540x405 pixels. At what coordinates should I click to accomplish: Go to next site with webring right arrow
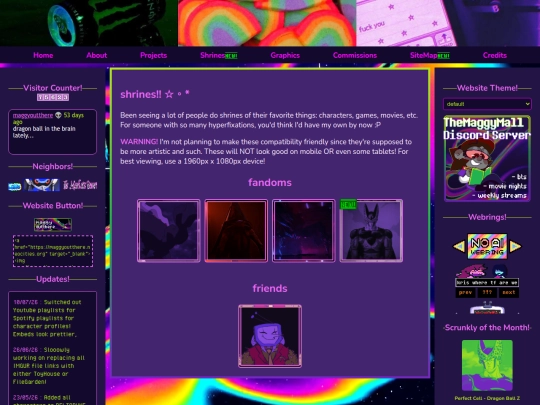tap(515, 246)
